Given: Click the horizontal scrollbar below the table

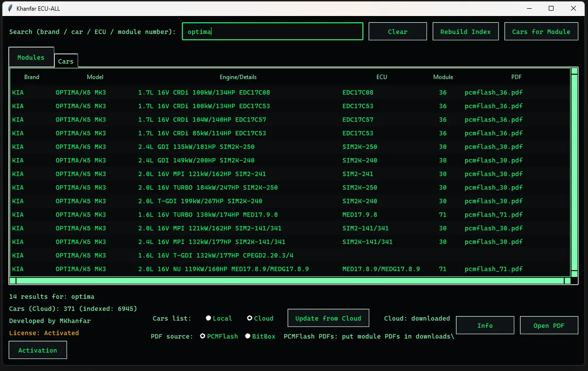Looking at the screenshot, I should (291, 280).
